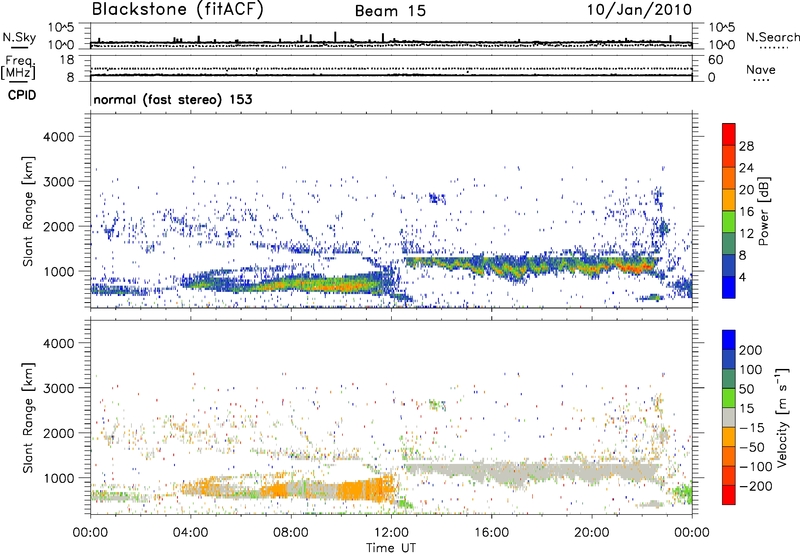The height and width of the screenshot is (554, 800).
Task: Click the '18' frequency tick label
Action: [66, 60]
